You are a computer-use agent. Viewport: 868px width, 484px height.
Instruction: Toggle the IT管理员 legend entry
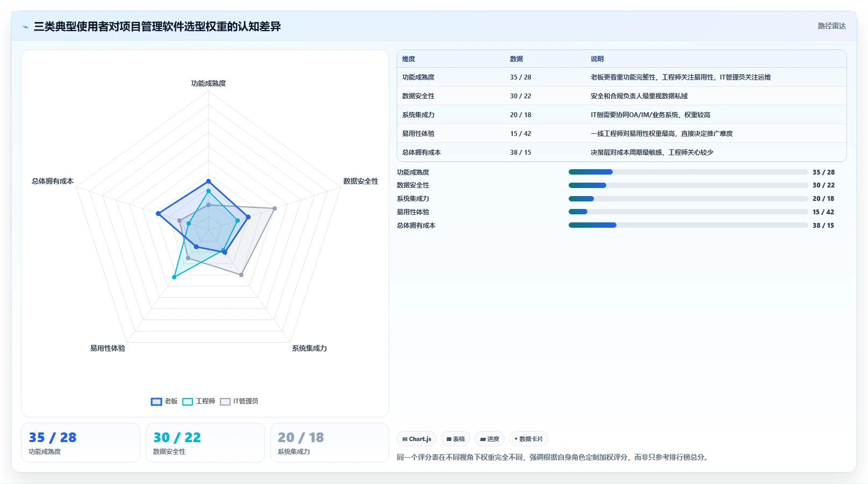tap(239, 401)
